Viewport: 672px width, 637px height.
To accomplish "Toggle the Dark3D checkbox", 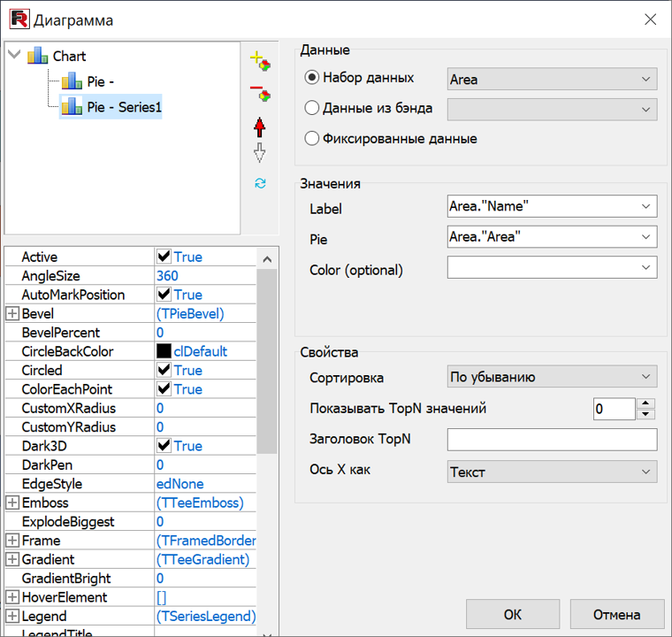I will click(164, 446).
